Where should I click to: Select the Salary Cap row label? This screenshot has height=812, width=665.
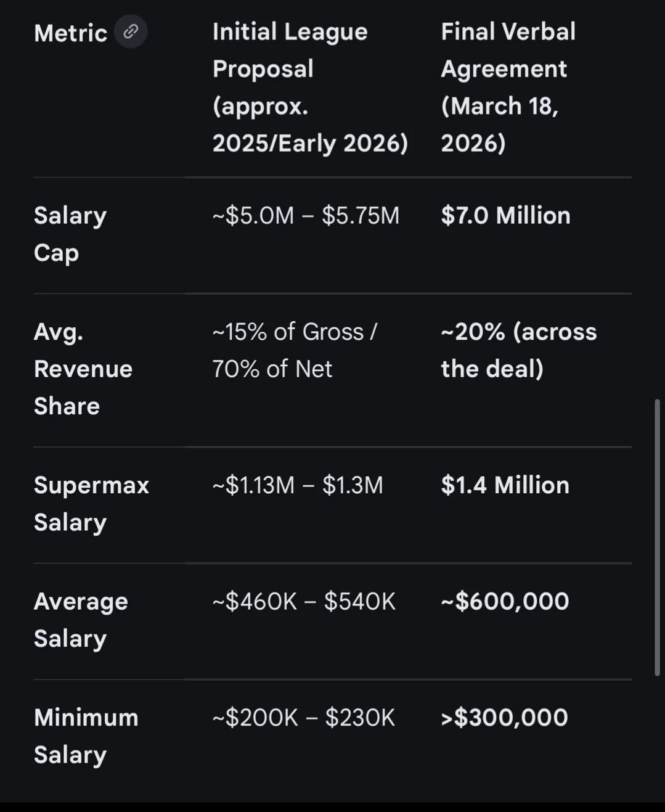[x=70, y=234]
